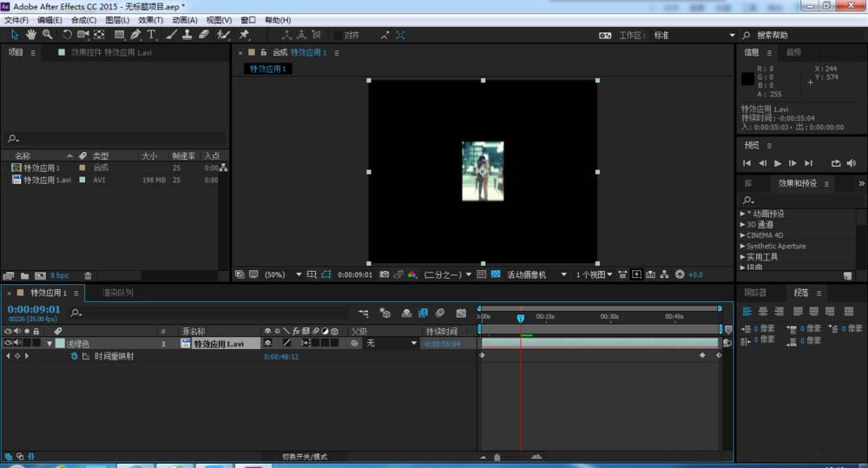Select the Hand tool
Image resolution: width=868 pixels, height=468 pixels.
point(31,35)
